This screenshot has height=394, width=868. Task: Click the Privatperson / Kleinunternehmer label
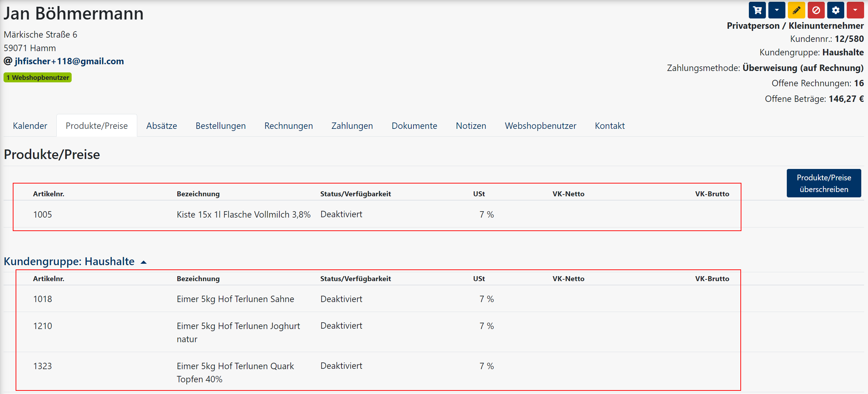click(795, 26)
